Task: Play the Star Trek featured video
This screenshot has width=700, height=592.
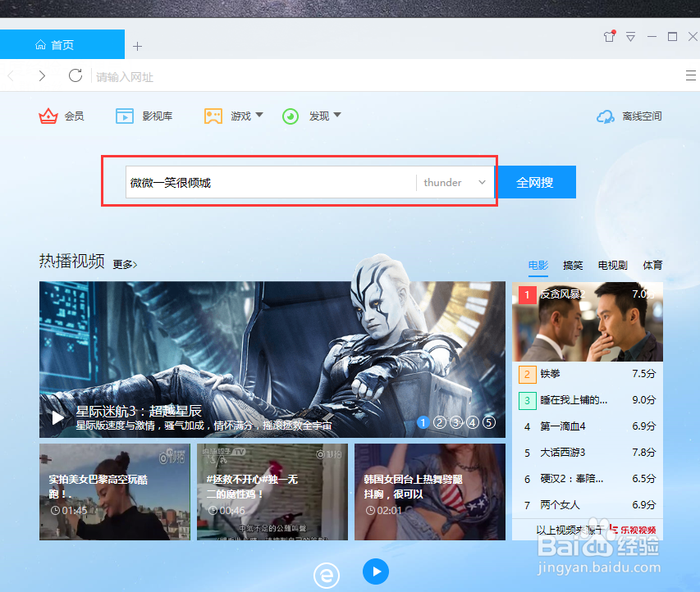Action: [57, 417]
